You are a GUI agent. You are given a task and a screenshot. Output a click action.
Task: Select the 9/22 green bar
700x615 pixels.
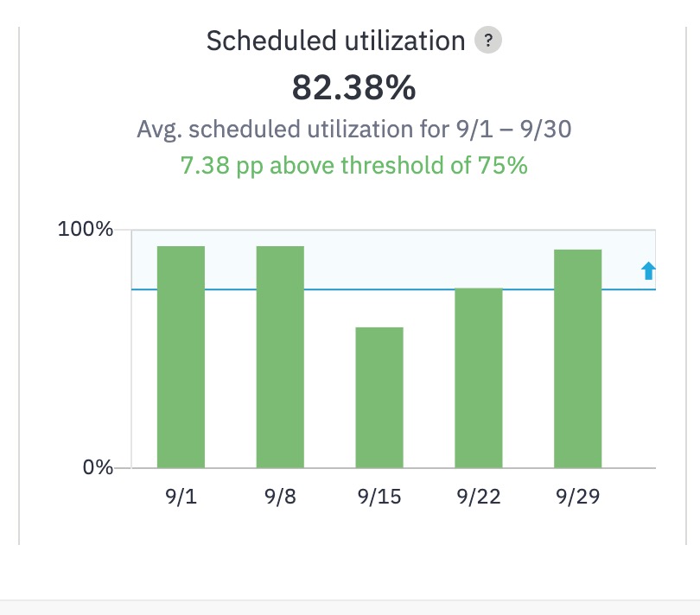pos(479,378)
